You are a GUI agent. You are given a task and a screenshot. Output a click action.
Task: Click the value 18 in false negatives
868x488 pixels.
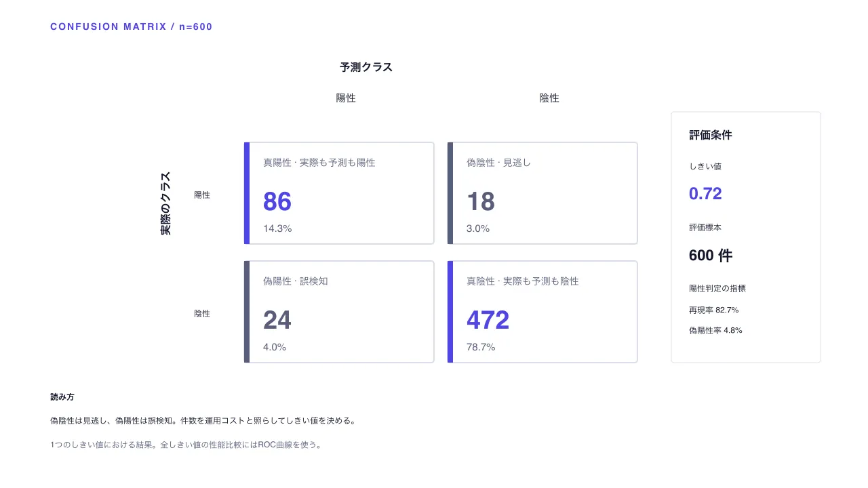tap(481, 202)
